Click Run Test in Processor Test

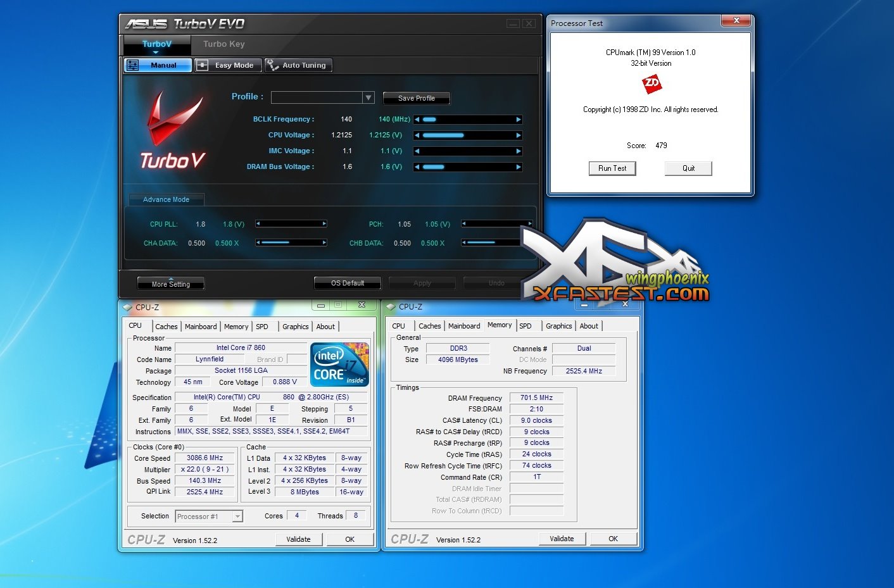pos(612,168)
